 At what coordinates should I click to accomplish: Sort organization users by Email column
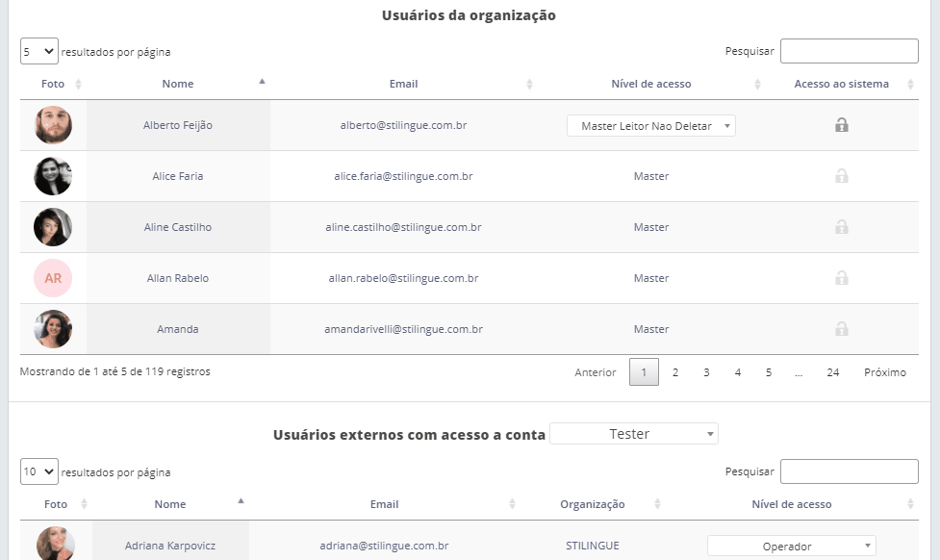click(x=403, y=84)
